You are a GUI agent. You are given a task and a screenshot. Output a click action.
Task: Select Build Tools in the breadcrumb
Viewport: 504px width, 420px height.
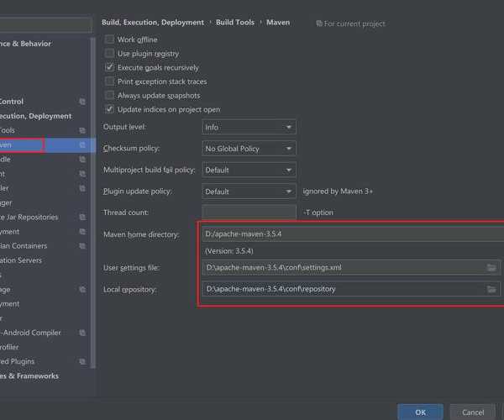[234, 23]
